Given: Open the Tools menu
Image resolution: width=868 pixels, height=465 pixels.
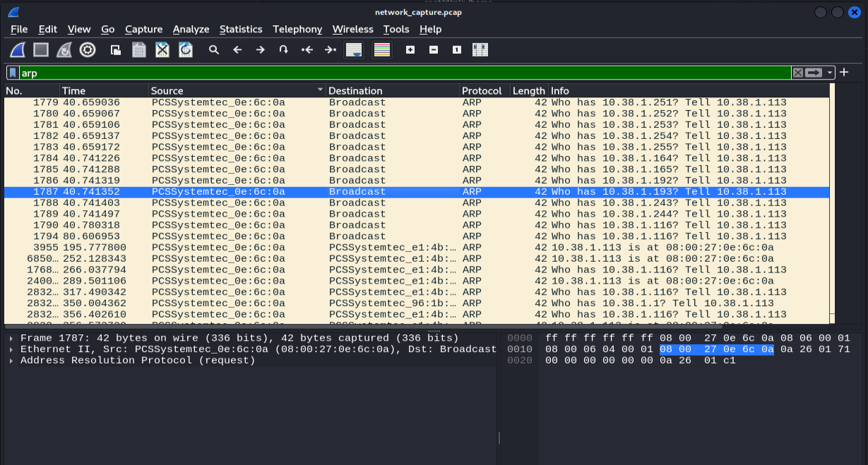Looking at the screenshot, I should (396, 29).
